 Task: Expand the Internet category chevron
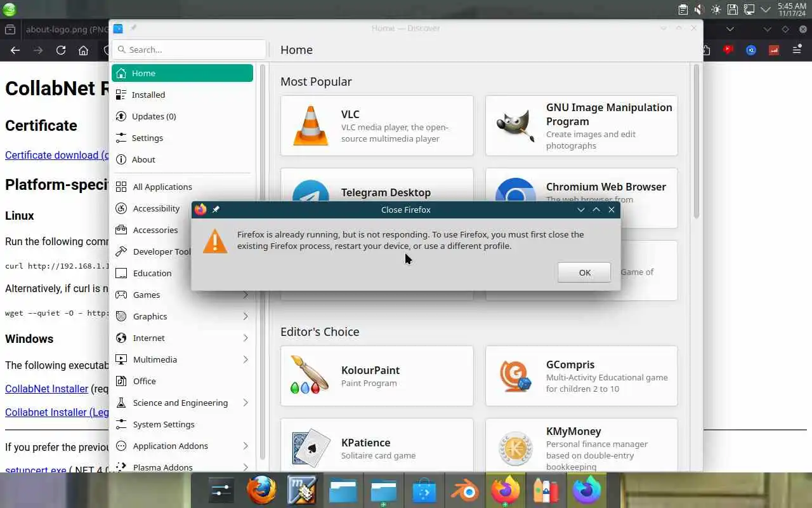point(246,338)
